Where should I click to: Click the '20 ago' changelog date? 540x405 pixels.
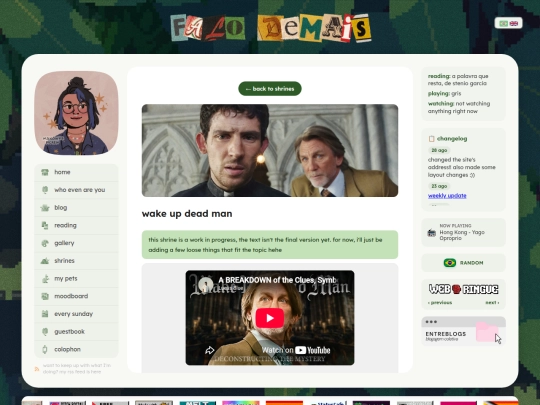(x=439, y=150)
